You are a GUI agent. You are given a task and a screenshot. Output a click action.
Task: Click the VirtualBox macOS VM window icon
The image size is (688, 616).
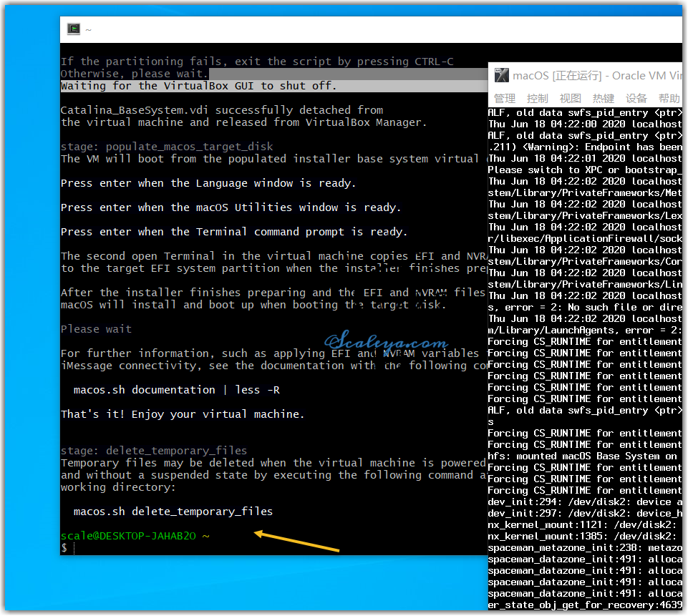(x=502, y=76)
